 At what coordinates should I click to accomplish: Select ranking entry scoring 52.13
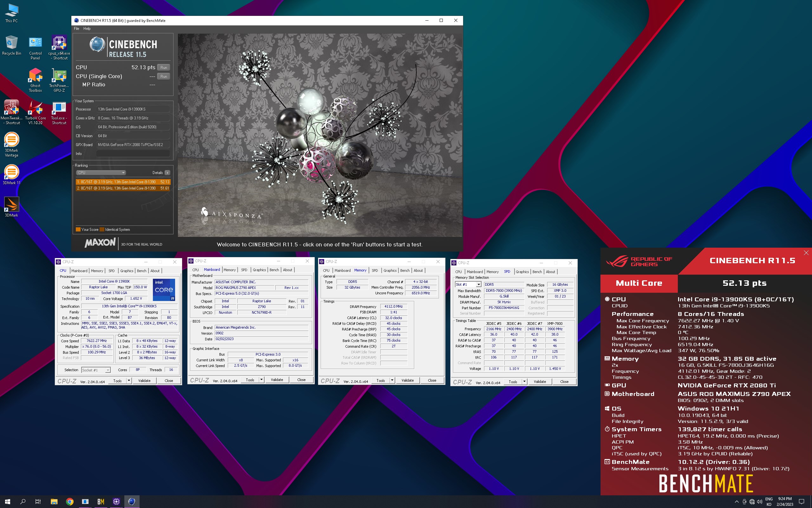pos(123,182)
